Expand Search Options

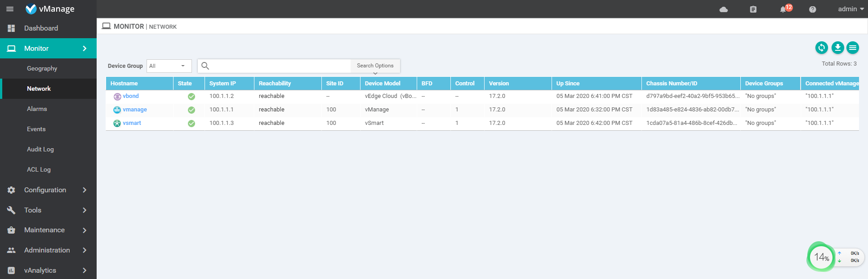[375, 66]
